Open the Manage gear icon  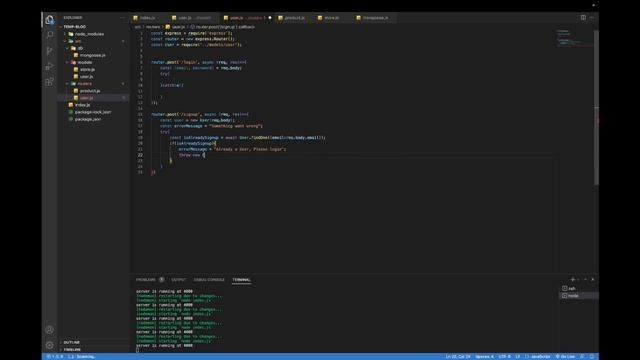(49, 345)
